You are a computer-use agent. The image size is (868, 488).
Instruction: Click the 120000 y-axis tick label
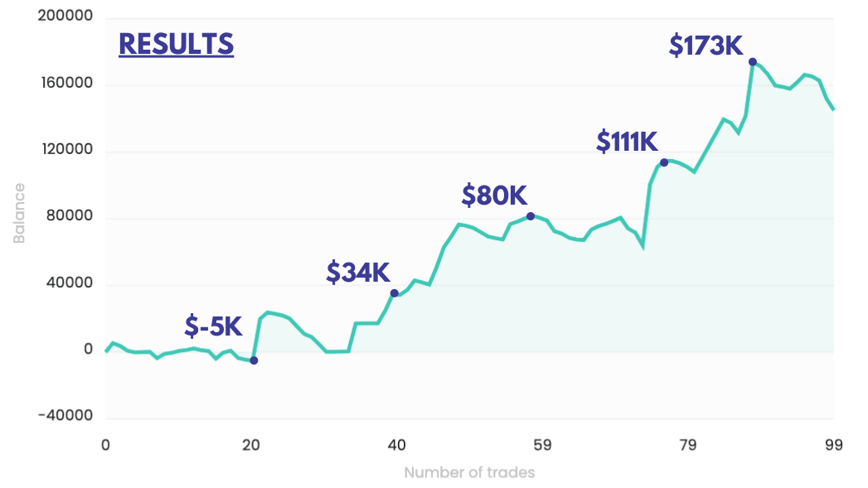[65, 151]
